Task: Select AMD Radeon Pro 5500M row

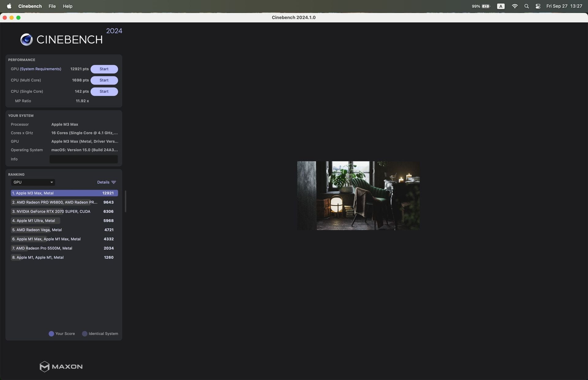Action: tap(64, 248)
